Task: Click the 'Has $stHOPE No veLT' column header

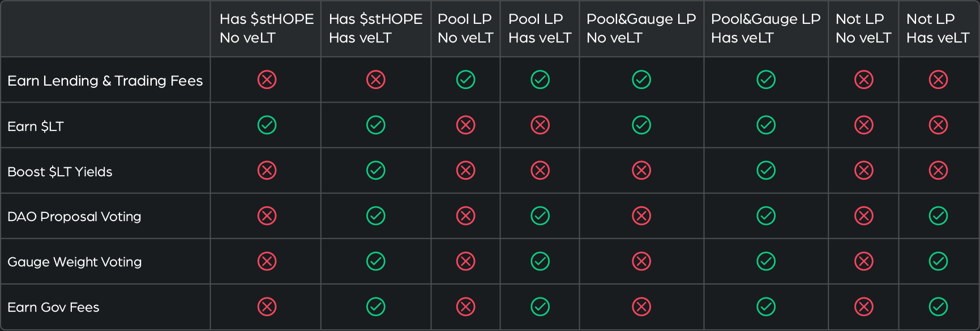Action: [x=267, y=28]
